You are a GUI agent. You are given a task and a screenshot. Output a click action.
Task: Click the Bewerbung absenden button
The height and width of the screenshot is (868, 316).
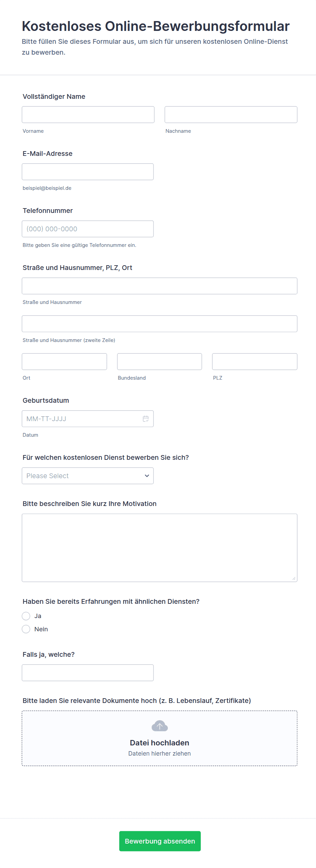[x=160, y=841]
